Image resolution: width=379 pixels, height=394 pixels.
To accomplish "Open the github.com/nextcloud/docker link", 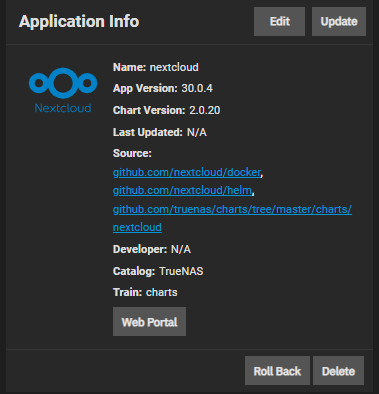I will (x=187, y=172).
